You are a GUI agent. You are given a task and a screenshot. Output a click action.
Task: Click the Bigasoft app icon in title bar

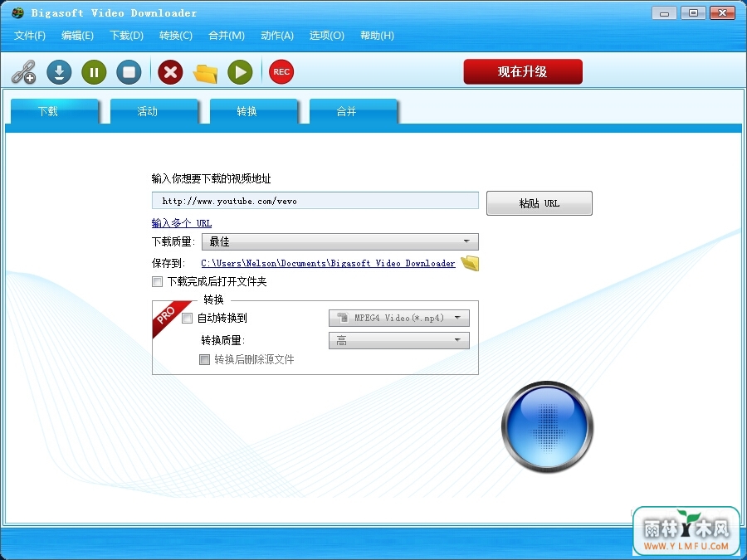(17, 12)
